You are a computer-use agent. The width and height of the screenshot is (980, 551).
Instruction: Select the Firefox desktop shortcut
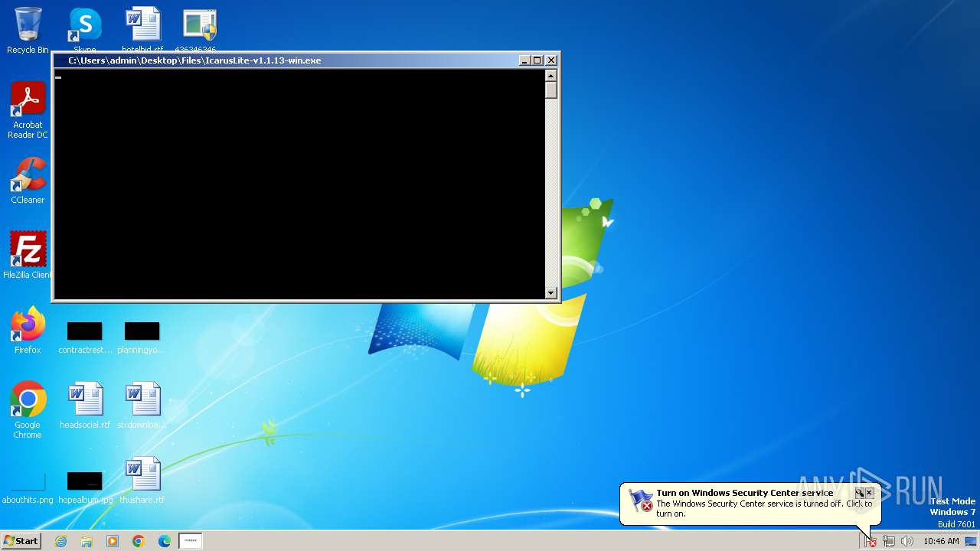coord(28,331)
